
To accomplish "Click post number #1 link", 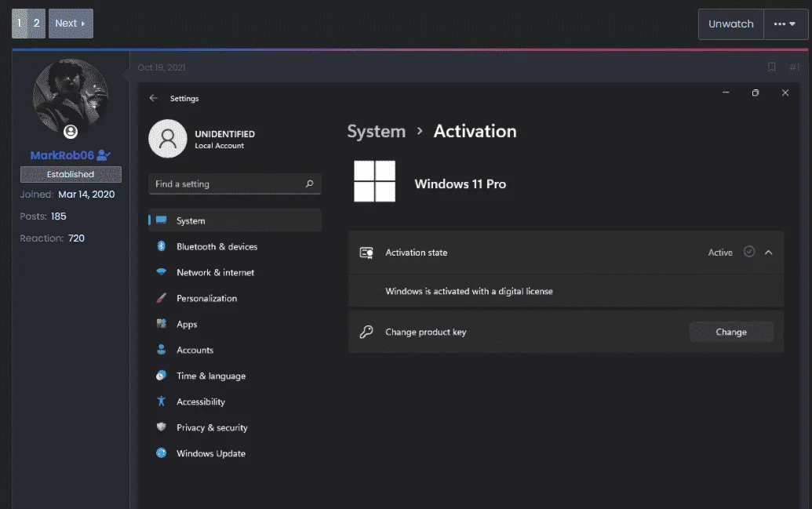I will click(795, 67).
